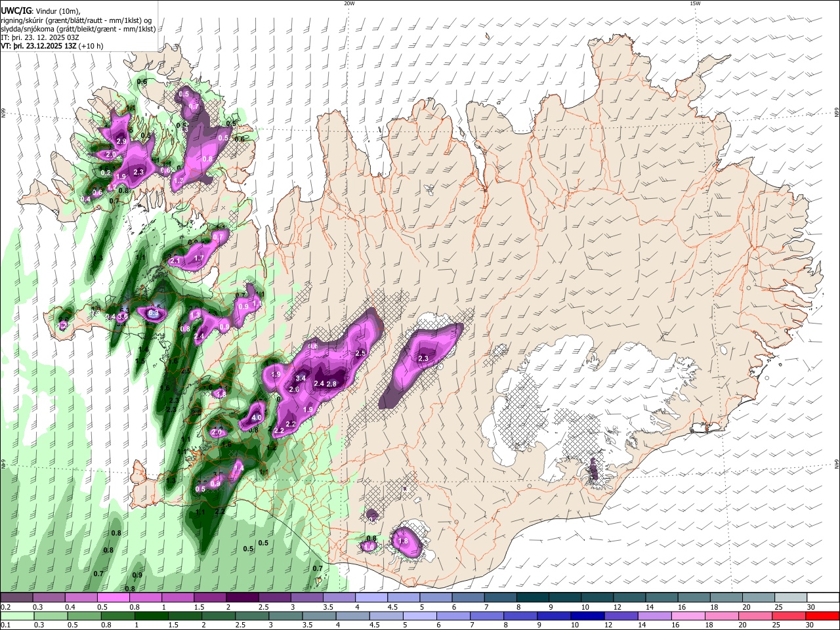
Task: Click the 2.8 snowfall value on the map
Action: [331, 384]
